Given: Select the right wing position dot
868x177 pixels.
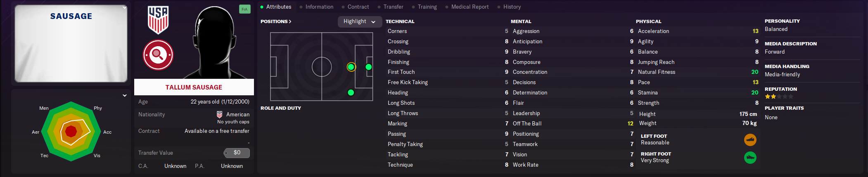Looking at the screenshot, I should pos(351,92).
